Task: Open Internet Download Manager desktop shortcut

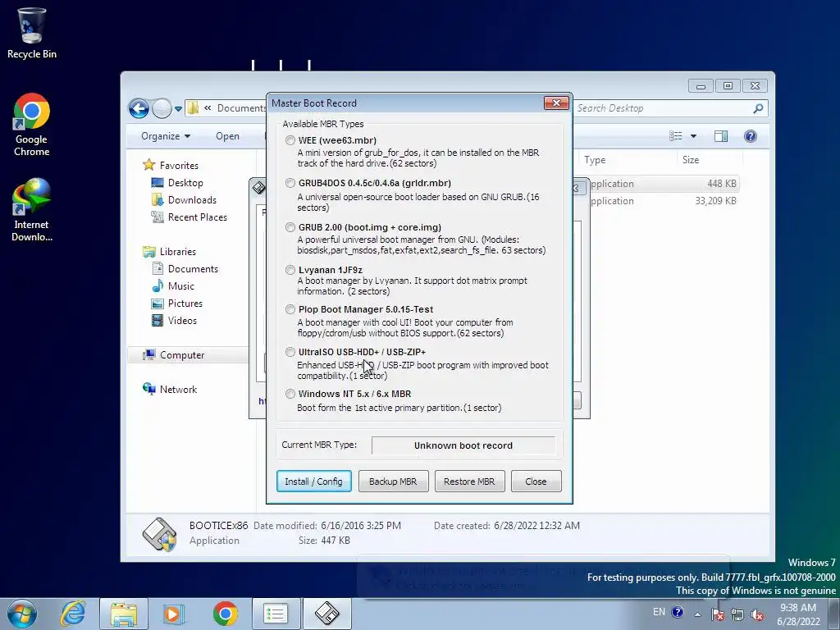Action: [x=32, y=210]
